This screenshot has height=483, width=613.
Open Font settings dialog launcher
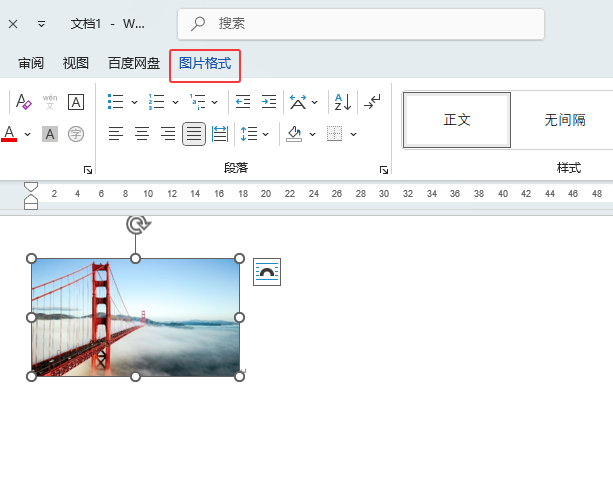point(88,170)
